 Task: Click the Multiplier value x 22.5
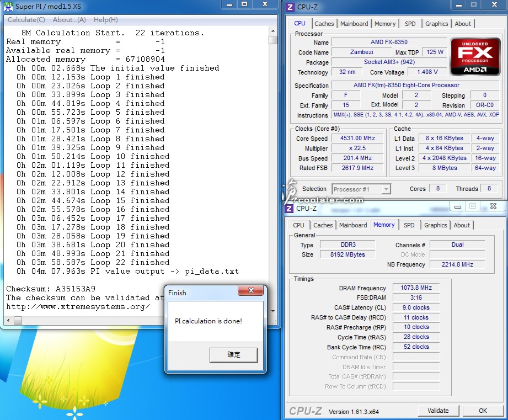pyautogui.click(x=357, y=148)
